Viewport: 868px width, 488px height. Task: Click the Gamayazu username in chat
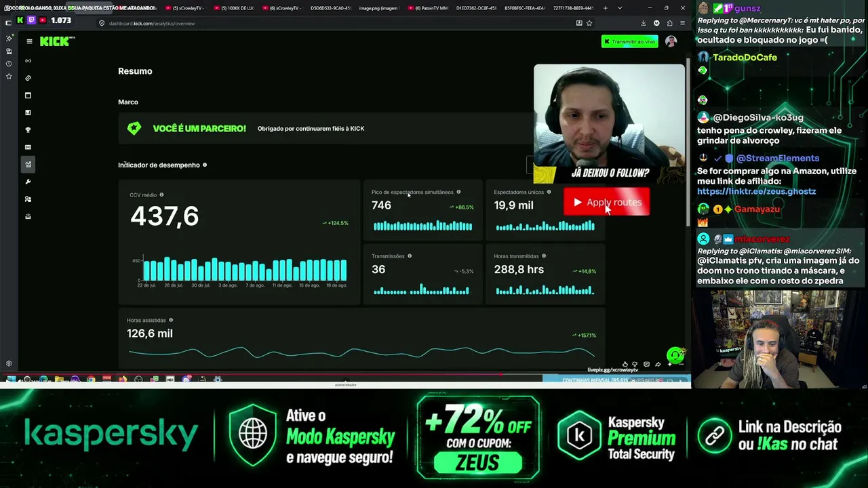(x=757, y=209)
